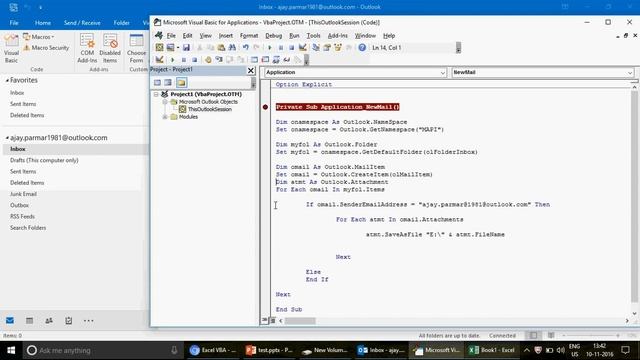Open the NewMail procedure dropdown

(x=630, y=73)
